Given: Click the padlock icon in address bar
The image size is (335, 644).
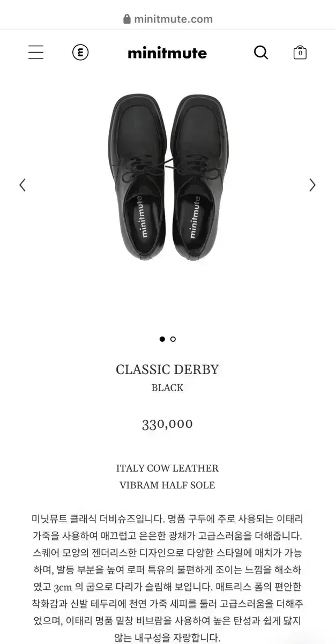Looking at the screenshot, I should pyautogui.click(x=127, y=19).
